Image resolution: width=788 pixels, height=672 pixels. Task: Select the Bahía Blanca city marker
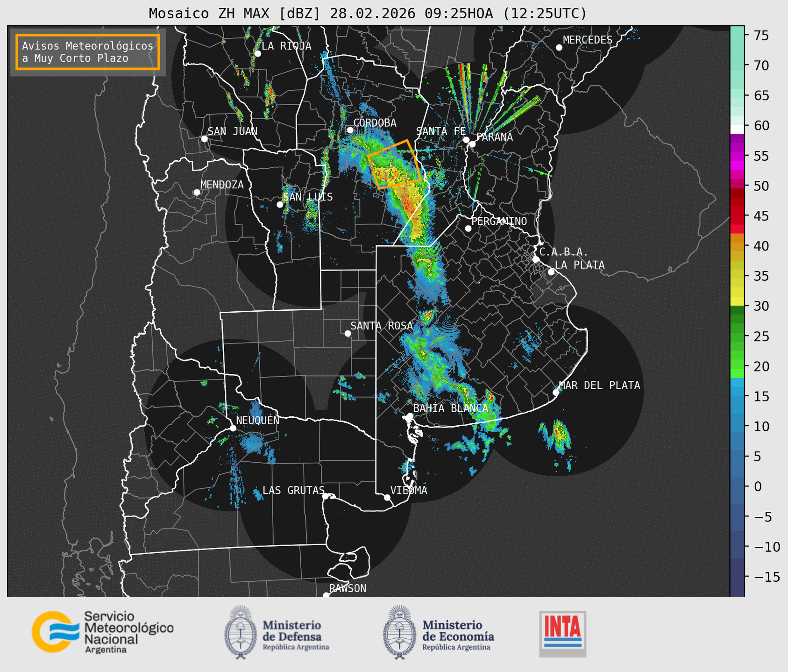coord(410,416)
